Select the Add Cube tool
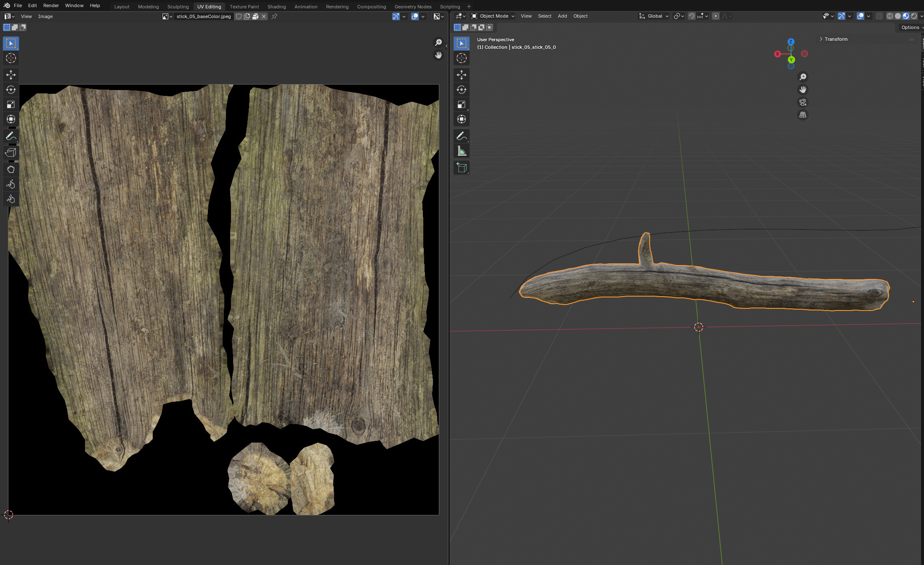This screenshot has height=565, width=924. point(462,168)
